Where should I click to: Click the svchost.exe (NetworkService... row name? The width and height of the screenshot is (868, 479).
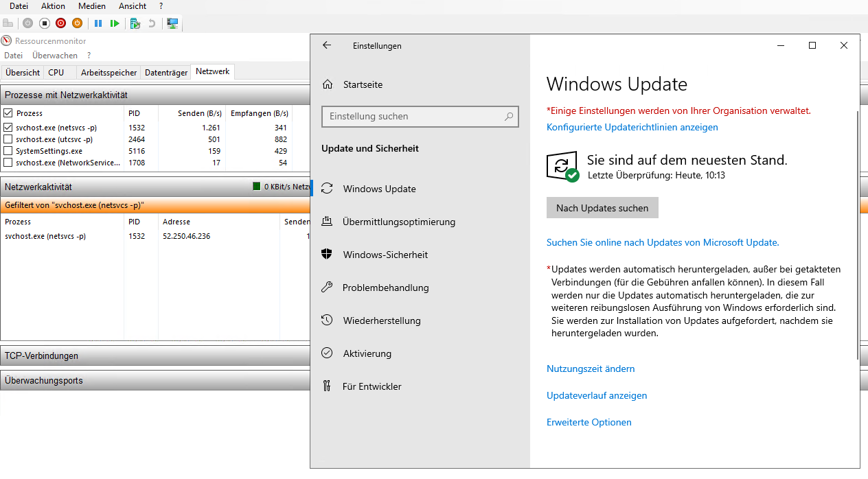point(68,163)
